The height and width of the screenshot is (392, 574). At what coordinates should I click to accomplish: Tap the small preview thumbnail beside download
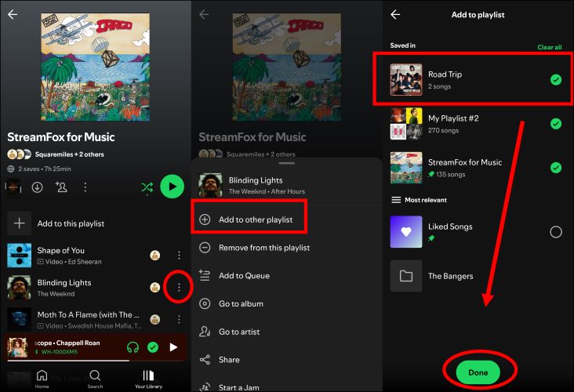(x=13, y=187)
